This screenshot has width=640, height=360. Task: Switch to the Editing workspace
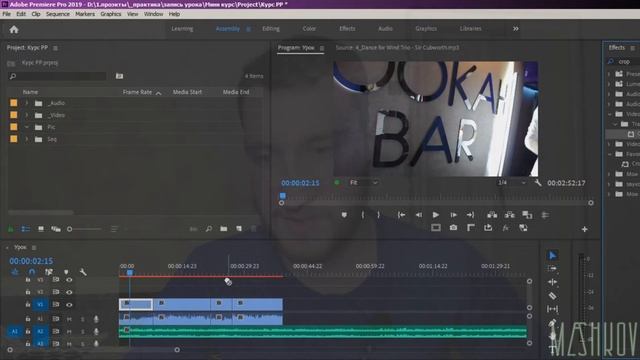tap(271, 29)
